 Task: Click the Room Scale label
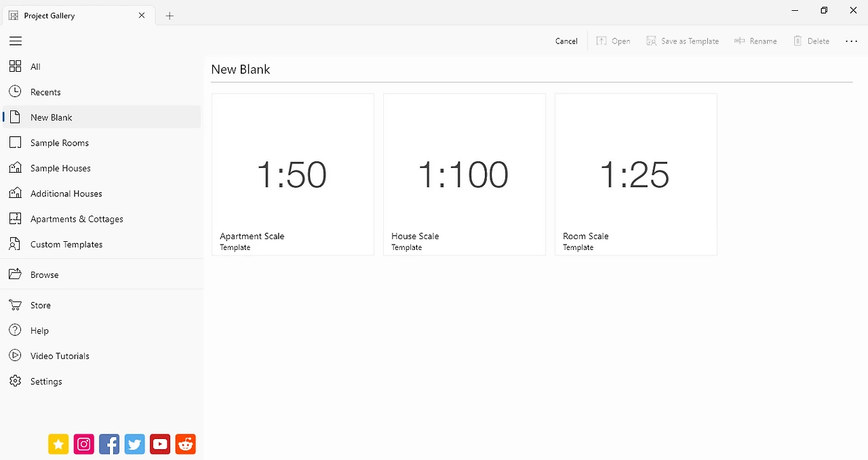tap(586, 236)
